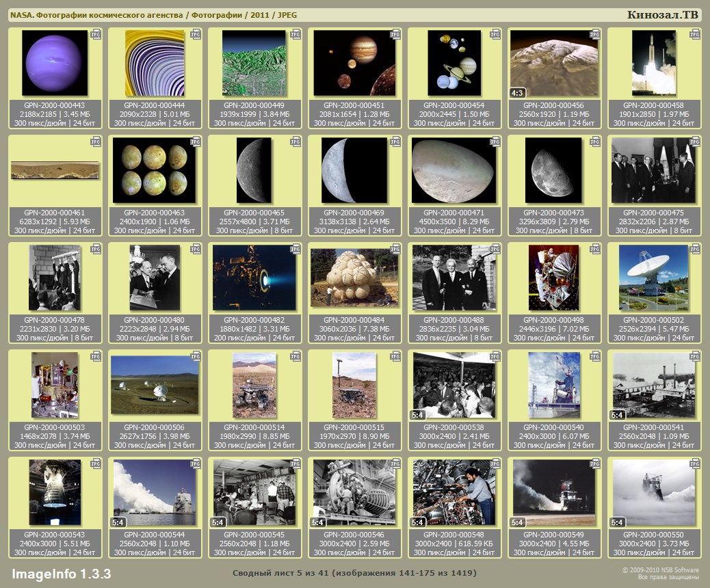This screenshot has height=588, width=710.
Task: Click the 5:4 badge on GPN-2000-000550
Action: click(x=618, y=522)
